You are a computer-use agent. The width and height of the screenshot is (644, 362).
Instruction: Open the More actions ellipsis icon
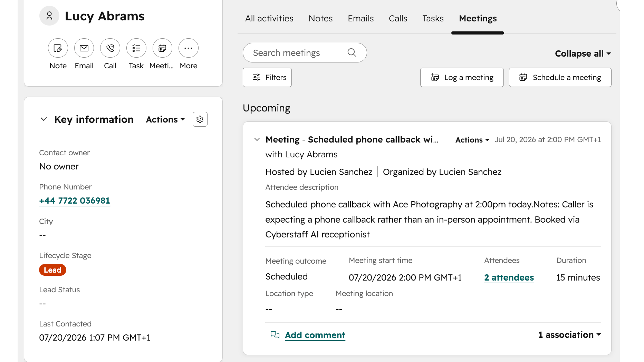[189, 48]
